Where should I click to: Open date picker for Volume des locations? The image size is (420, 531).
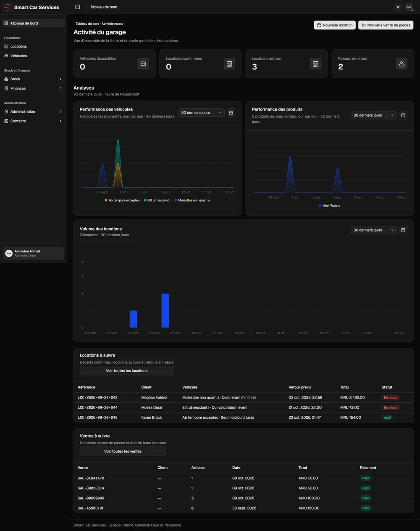pos(403,230)
